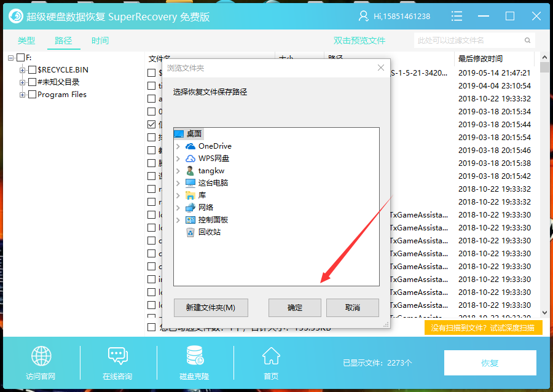553x392 pixels.
Task: Select the 回收站 recycle bin icon
Action: coord(190,232)
